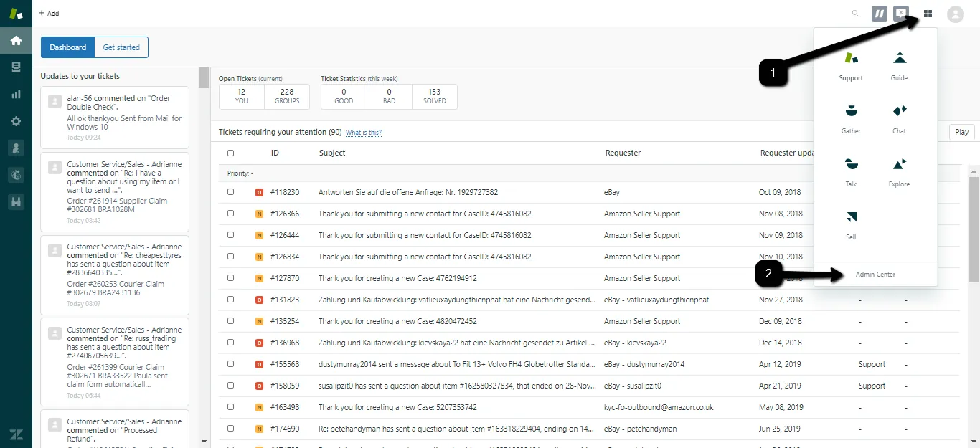980x448 pixels.
Task: Sort by the Subject column header
Action: pos(332,153)
